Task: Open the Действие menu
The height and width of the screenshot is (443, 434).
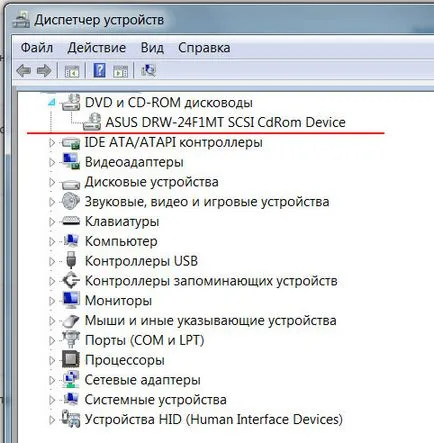Action: click(97, 48)
